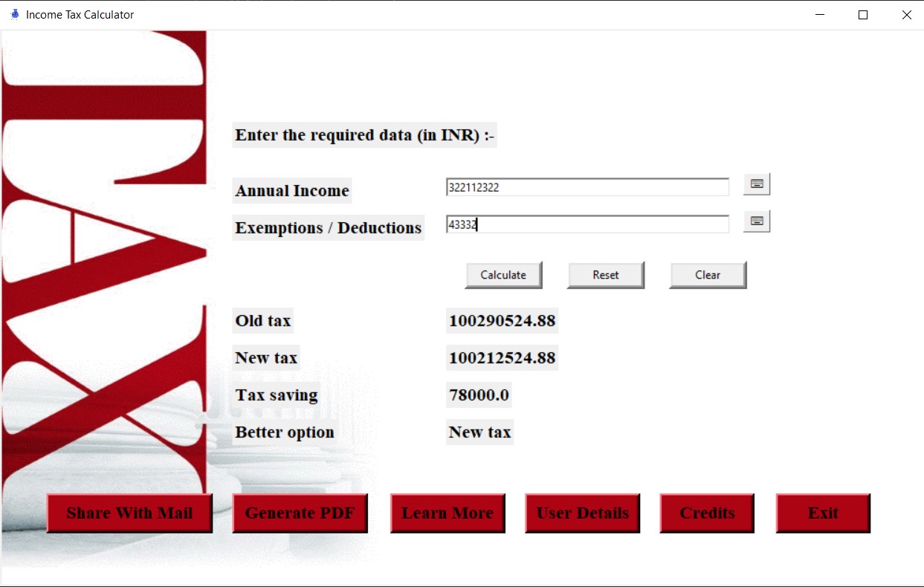Click the Annual Income input field

click(x=587, y=187)
